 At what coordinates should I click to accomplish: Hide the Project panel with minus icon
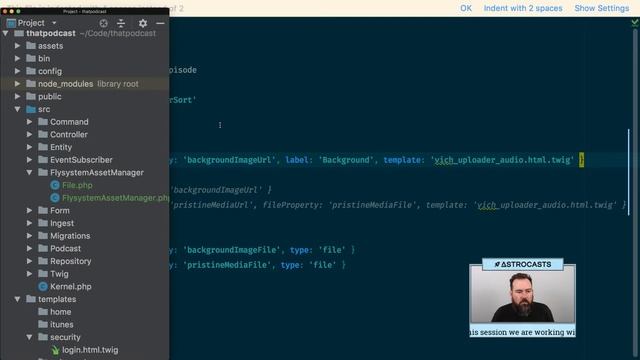160,23
